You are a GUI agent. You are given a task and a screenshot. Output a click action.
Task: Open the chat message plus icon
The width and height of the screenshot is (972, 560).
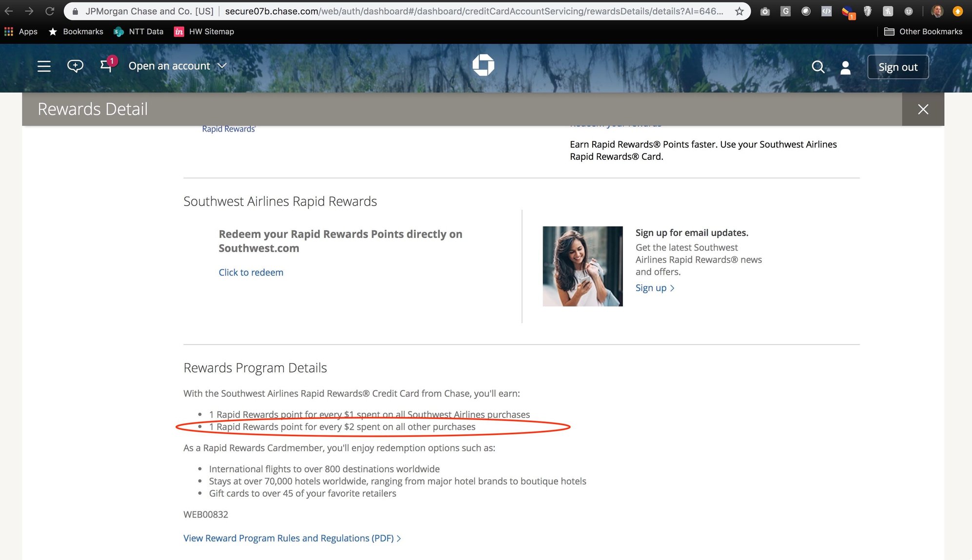75,66
